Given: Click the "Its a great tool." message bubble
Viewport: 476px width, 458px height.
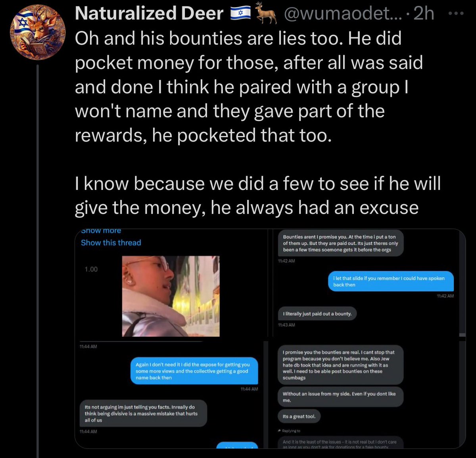Looking at the screenshot, I should (299, 416).
